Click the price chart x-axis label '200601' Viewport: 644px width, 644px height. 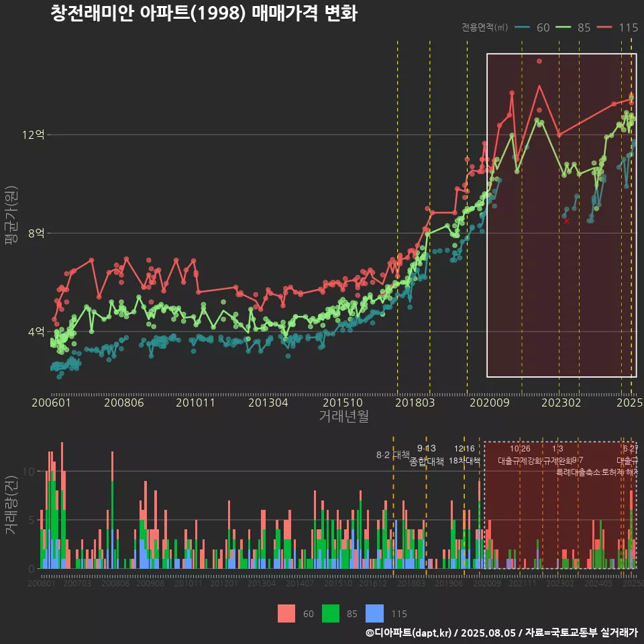coord(52,402)
